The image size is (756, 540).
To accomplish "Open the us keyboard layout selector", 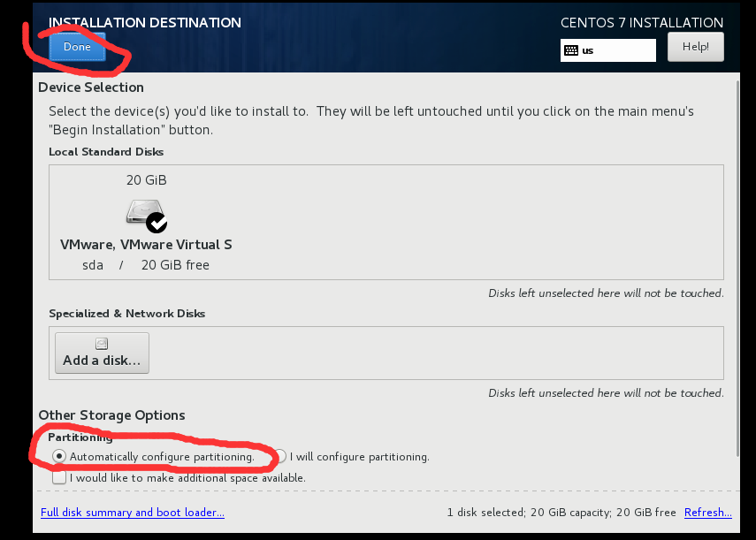I will pos(607,50).
